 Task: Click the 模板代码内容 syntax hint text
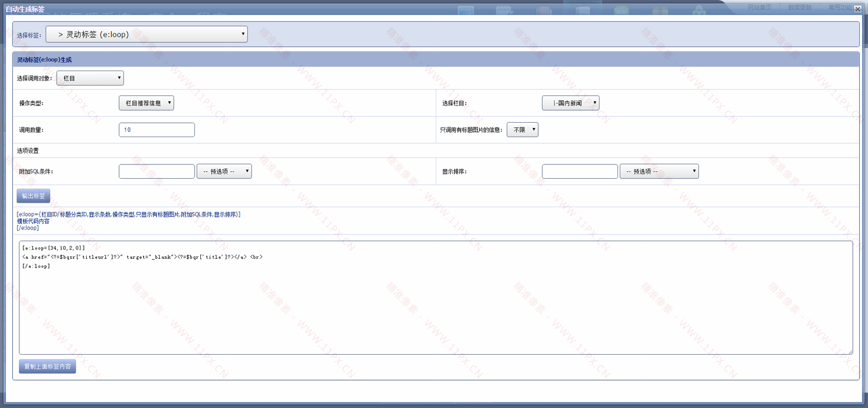[33, 221]
